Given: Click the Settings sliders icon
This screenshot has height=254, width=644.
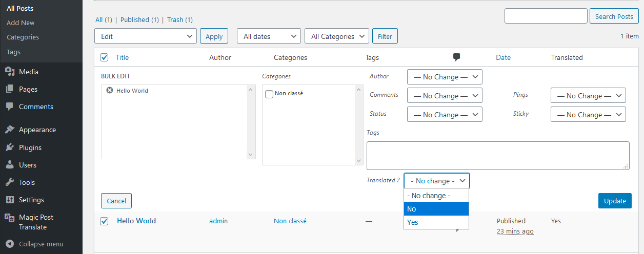Looking at the screenshot, I should tap(9, 200).
